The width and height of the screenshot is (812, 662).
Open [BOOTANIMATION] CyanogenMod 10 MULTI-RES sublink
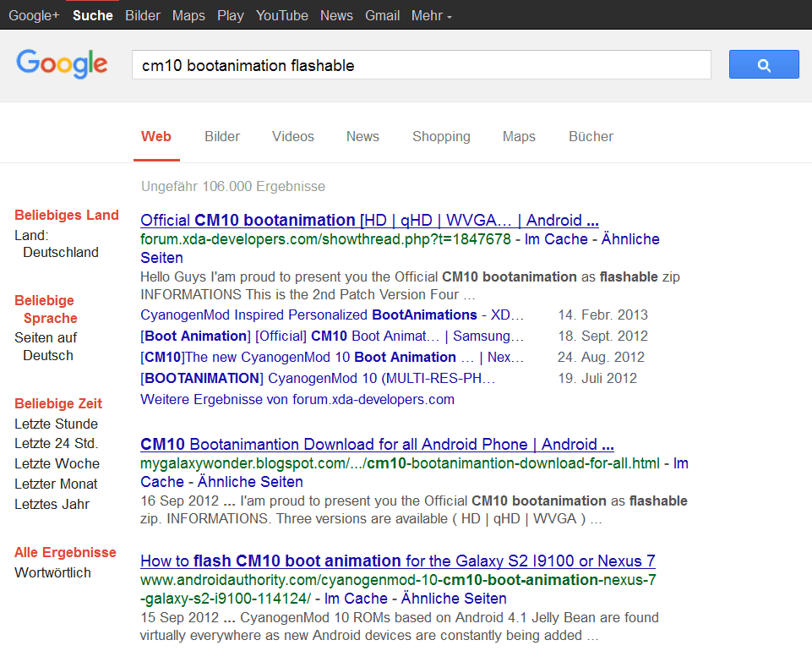click(318, 379)
